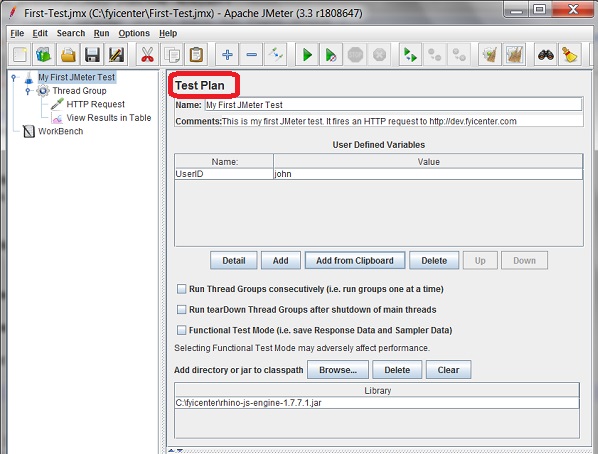Viewport: 598px width, 454px height.
Task: Collapse all with minus icon
Action: click(251, 55)
